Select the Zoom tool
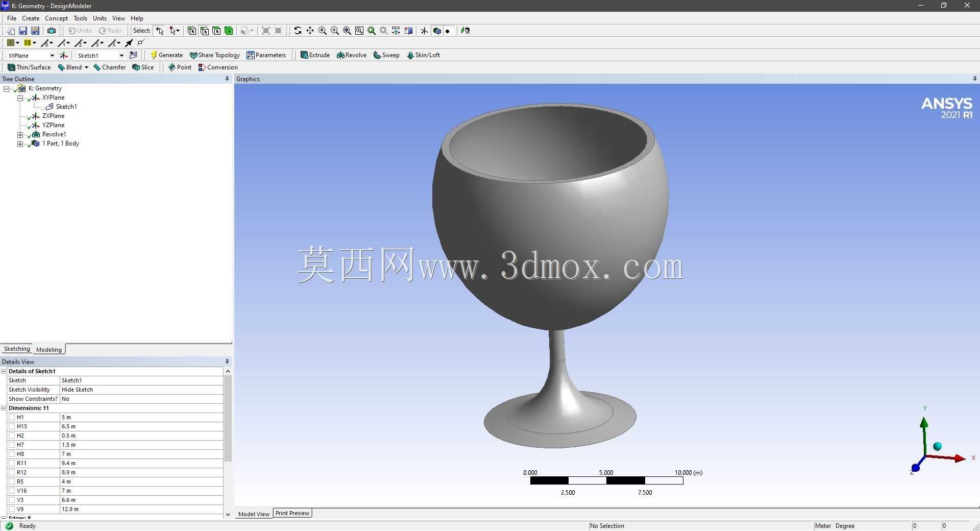This screenshot has width=980, height=531. pos(323,31)
